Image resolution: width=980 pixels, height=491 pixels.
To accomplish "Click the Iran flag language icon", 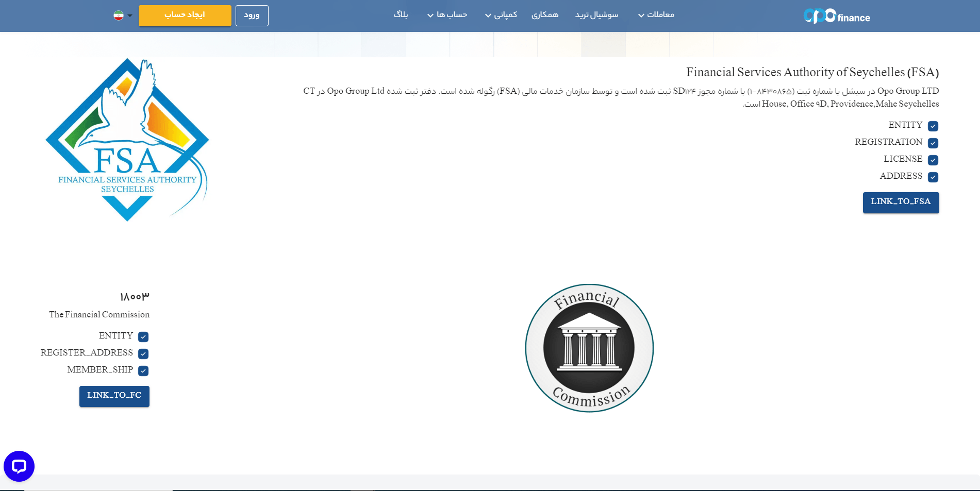I will coord(119,15).
